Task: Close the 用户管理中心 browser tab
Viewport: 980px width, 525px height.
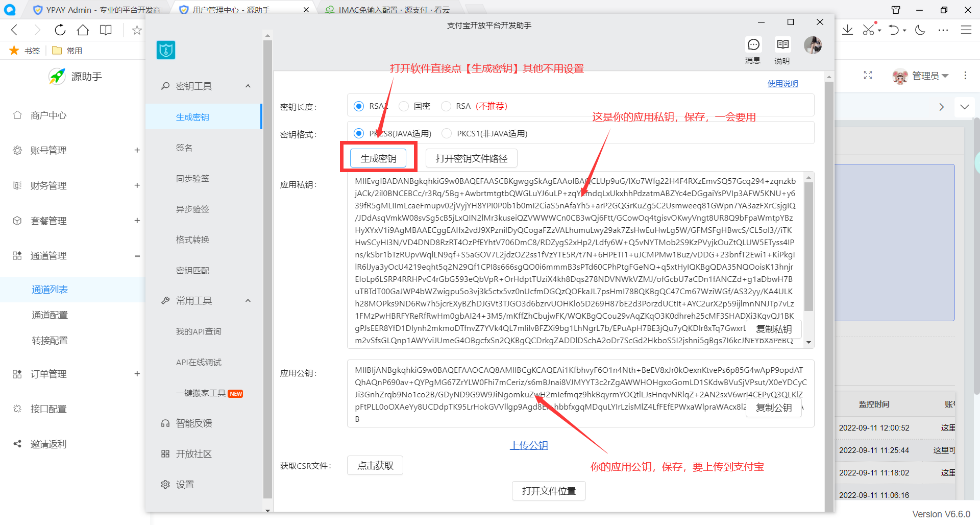Action: [306, 10]
